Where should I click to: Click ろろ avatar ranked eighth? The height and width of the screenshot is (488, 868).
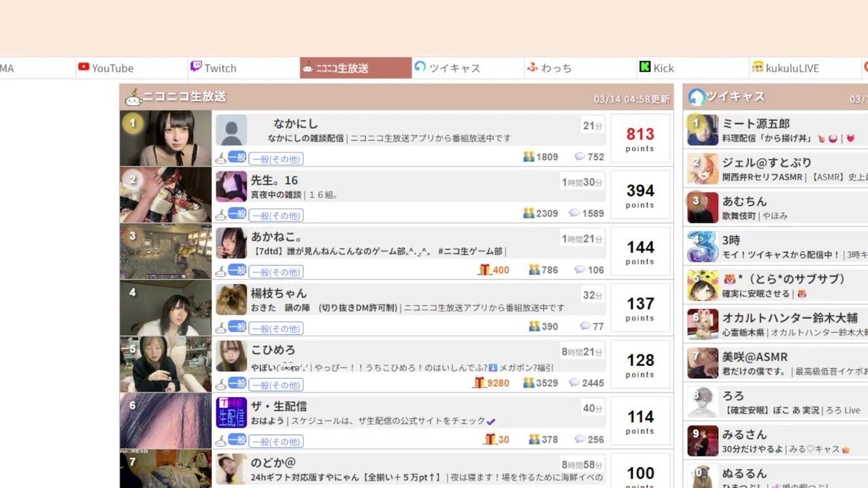coord(703,402)
